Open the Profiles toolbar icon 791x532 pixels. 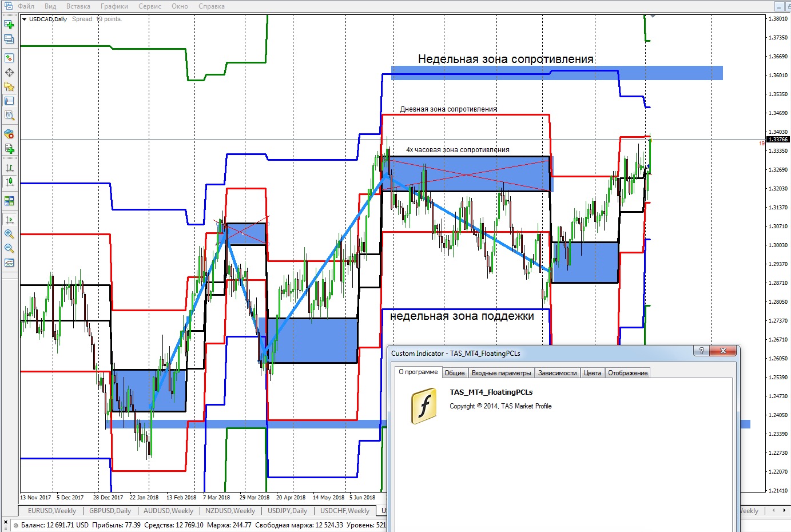point(9,39)
